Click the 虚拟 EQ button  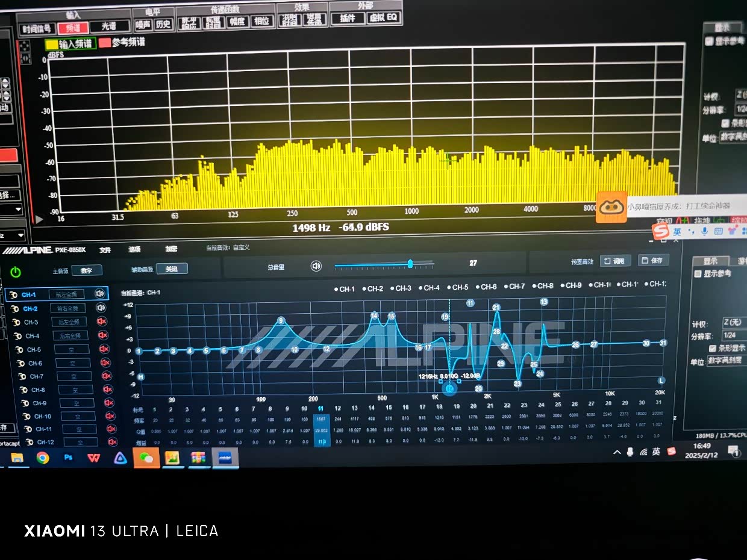pos(384,18)
